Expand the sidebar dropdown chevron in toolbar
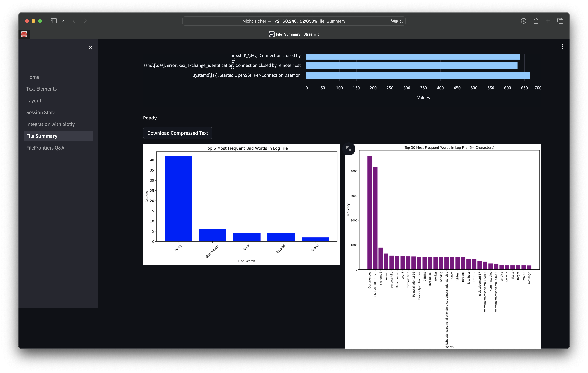The width and height of the screenshot is (588, 373). pos(63,21)
